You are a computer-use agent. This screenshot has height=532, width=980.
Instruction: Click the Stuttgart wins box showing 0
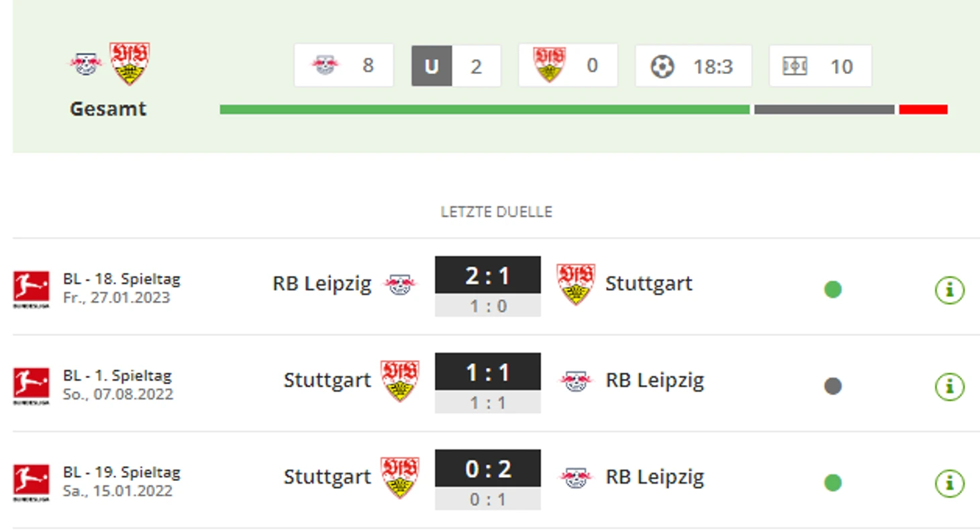[x=568, y=65]
